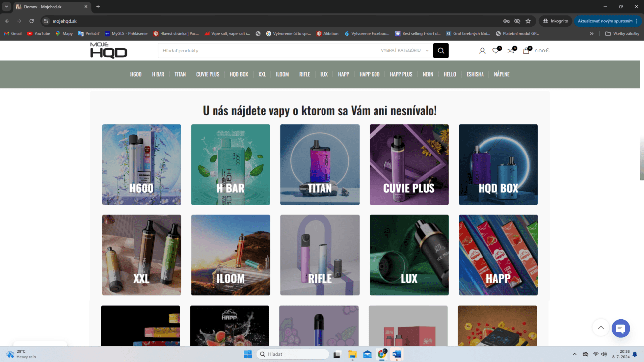This screenshot has height=362, width=644.
Task: Close the Domov - Mojehqd.sk tab
Action: pos(86,7)
